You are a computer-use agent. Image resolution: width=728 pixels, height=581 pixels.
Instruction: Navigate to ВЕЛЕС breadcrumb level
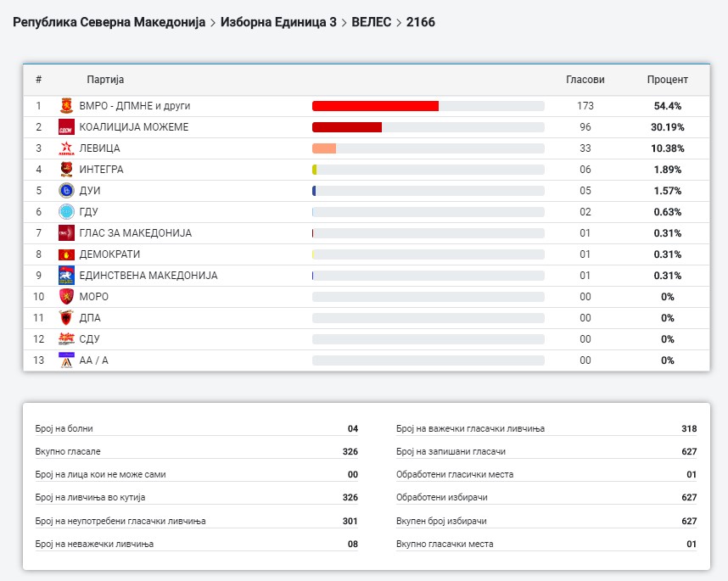371,22
